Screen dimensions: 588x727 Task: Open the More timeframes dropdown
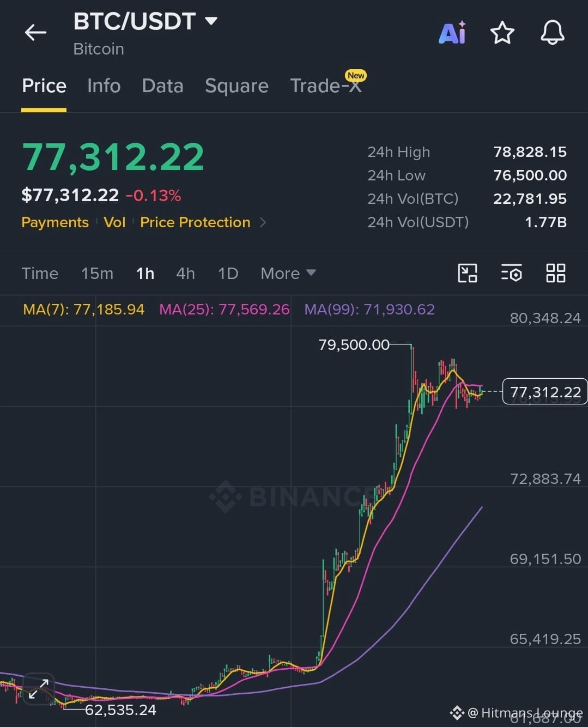(x=288, y=273)
